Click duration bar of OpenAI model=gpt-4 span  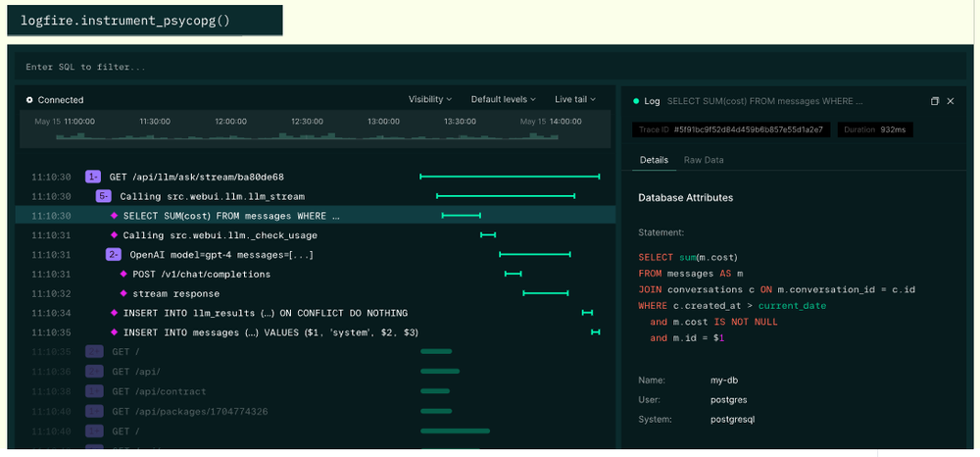point(535,254)
